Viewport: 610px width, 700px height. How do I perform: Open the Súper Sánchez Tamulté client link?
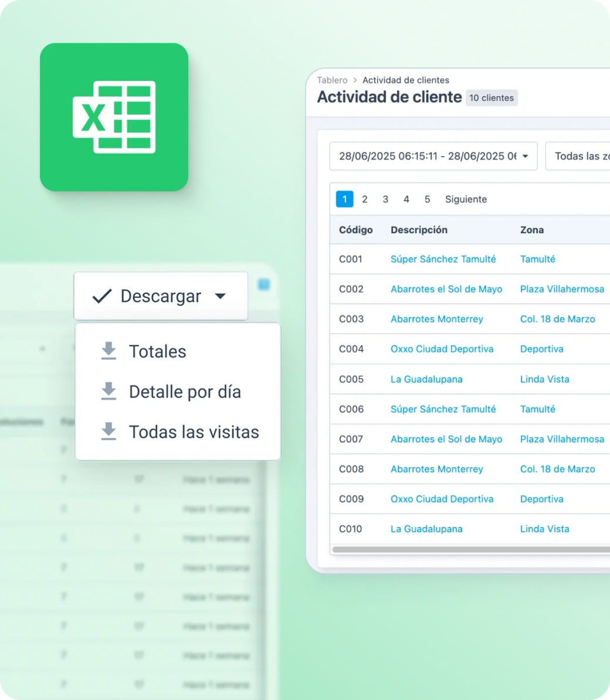pos(443,259)
